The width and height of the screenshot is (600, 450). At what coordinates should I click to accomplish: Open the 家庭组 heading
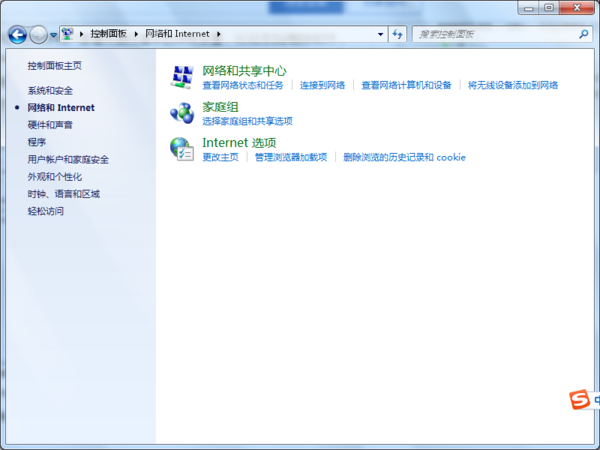pos(220,107)
